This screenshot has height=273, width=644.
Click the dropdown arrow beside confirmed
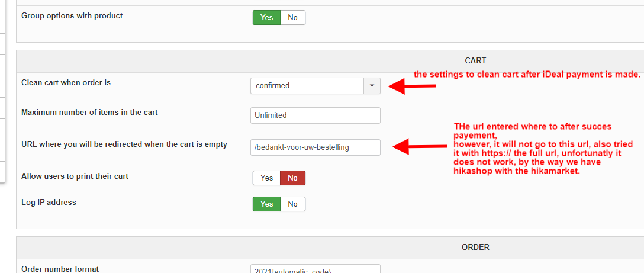pos(372,86)
